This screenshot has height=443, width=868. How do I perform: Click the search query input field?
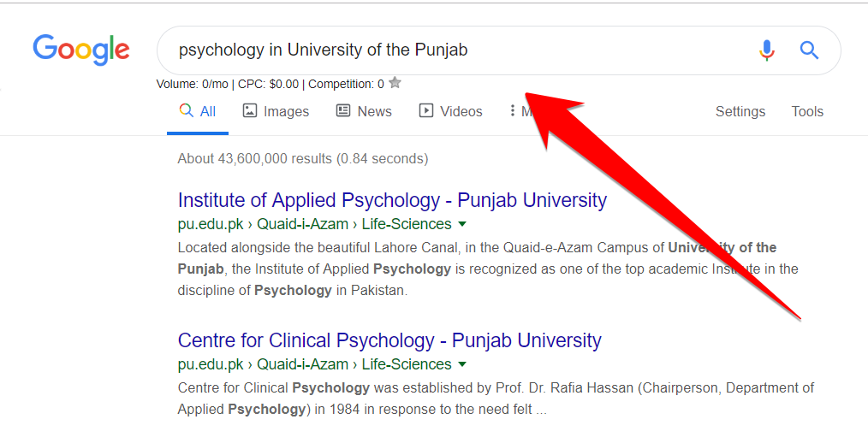pos(454,50)
